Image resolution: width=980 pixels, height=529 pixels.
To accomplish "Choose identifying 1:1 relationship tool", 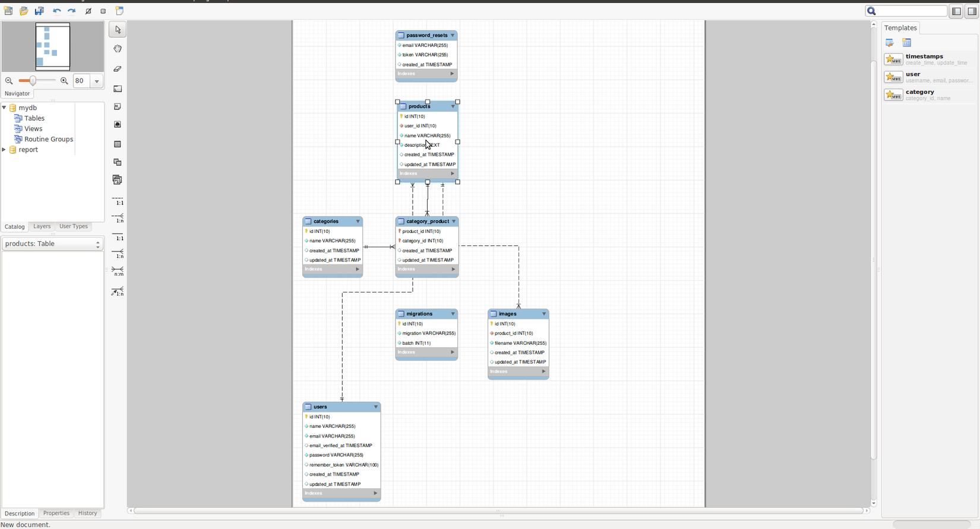I will 118,236.
